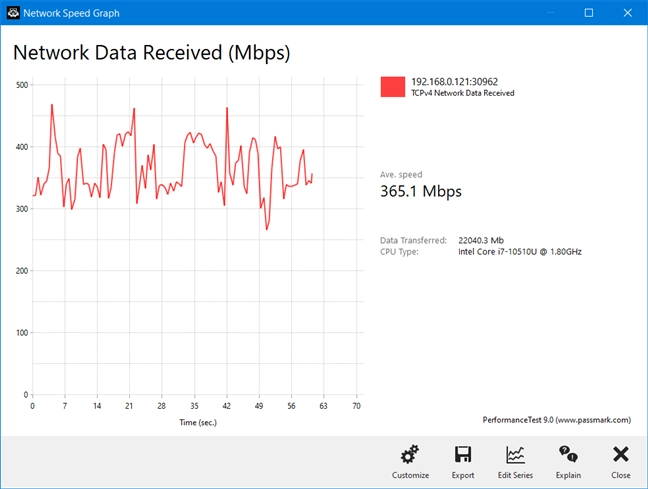This screenshot has width=648, height=489.
Task: Click the Network Data Received (Mbps) heading
Action: point(151,53)
